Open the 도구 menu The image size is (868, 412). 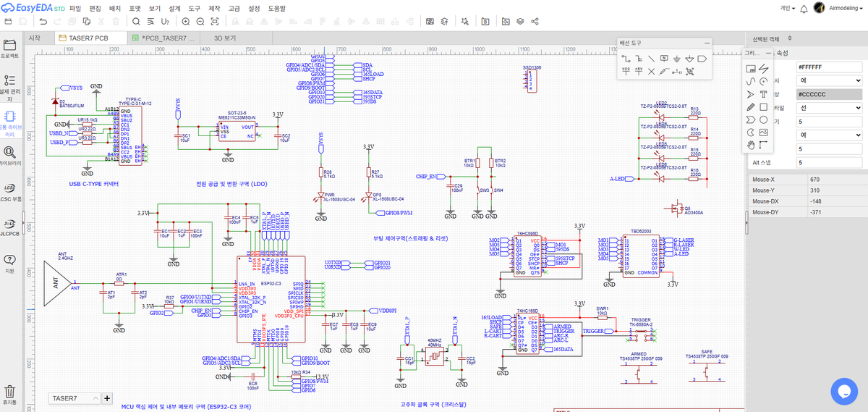(194, 7)
